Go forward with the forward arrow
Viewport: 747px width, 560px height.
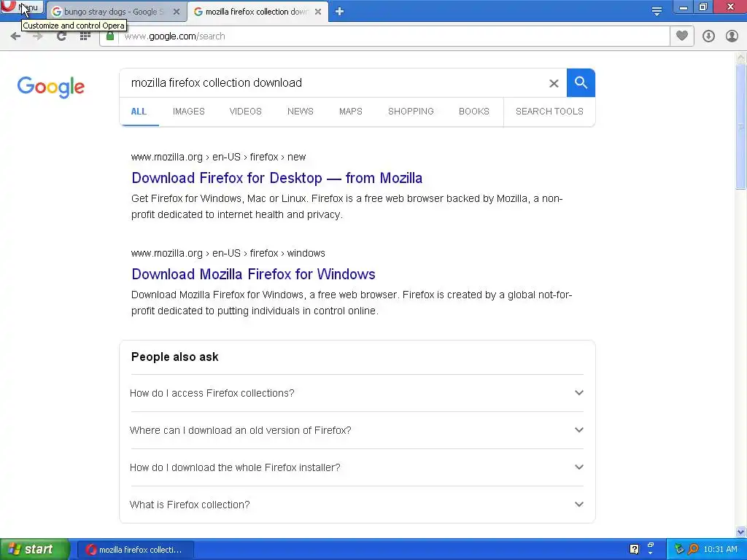pos(38,36)
